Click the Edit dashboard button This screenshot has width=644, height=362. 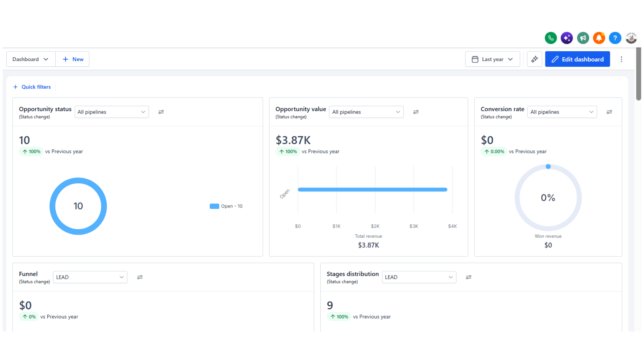[x=578, y=59]
